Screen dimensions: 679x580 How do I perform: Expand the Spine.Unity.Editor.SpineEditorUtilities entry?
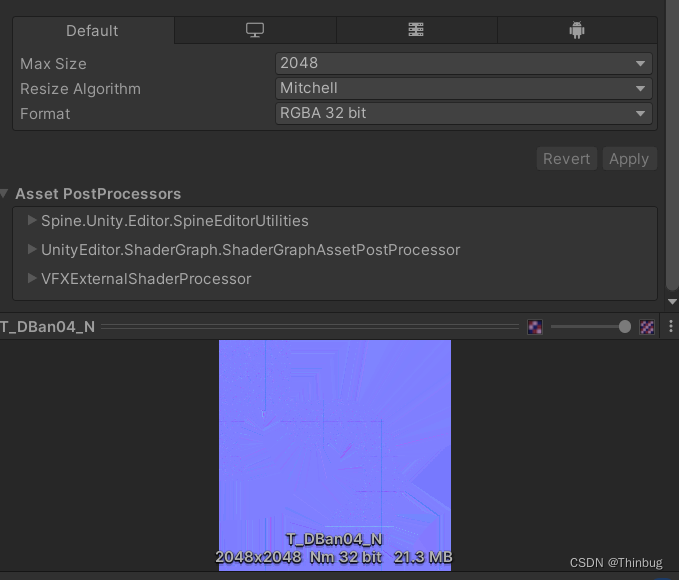point(32,220)
